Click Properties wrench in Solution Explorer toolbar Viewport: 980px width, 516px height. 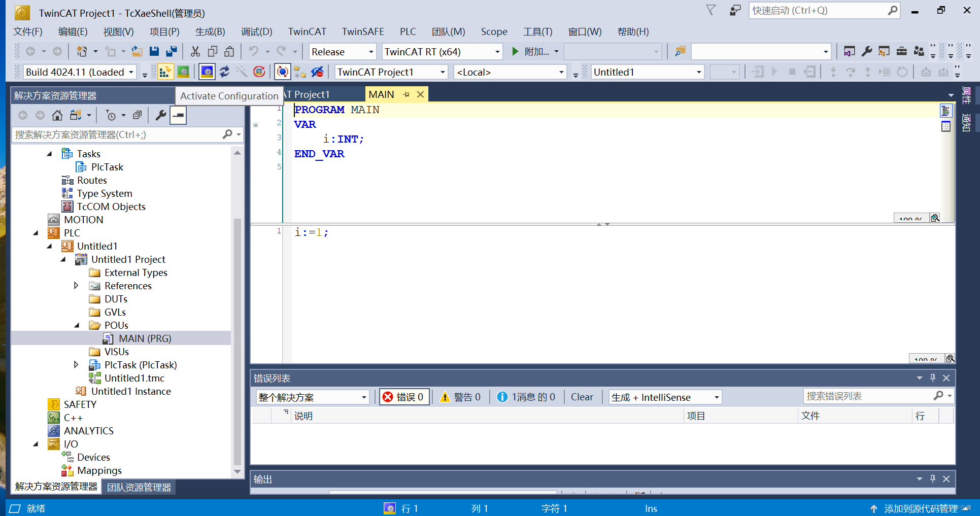click(161, 116)
